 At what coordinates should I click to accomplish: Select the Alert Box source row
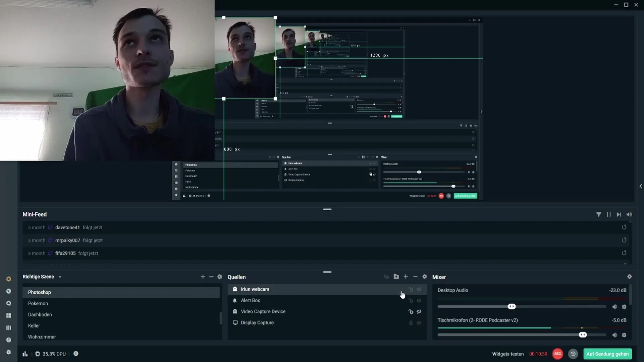327,301
